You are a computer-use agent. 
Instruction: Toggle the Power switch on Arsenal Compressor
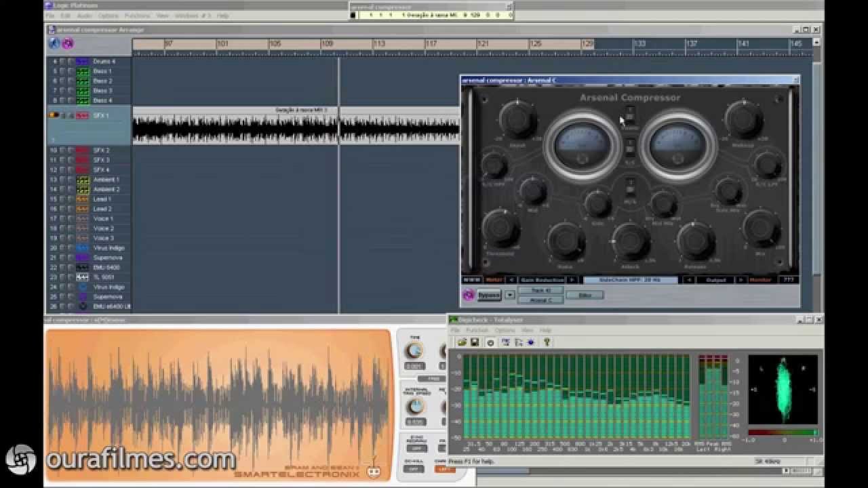pyautogui.click(x=630, y=115)
